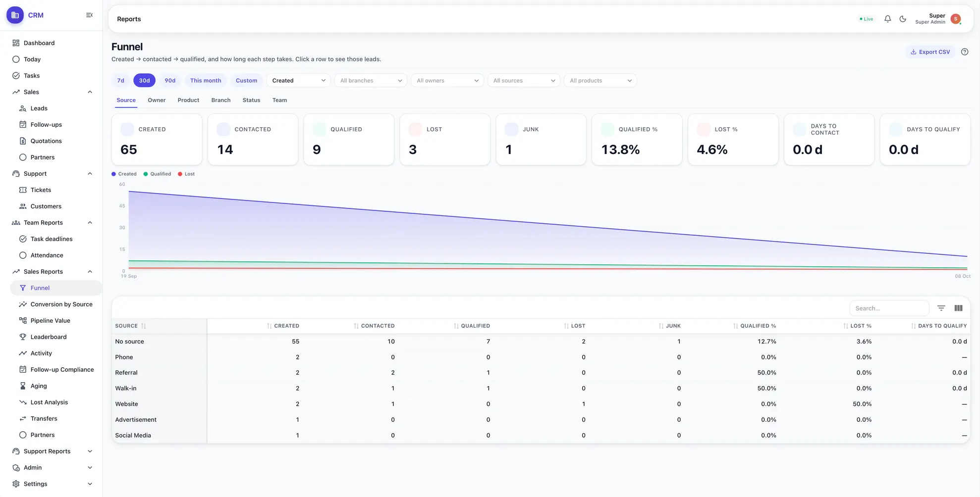
Task: Open the All products dropdown
Action: pyautogui.click(x=600, y=81)
